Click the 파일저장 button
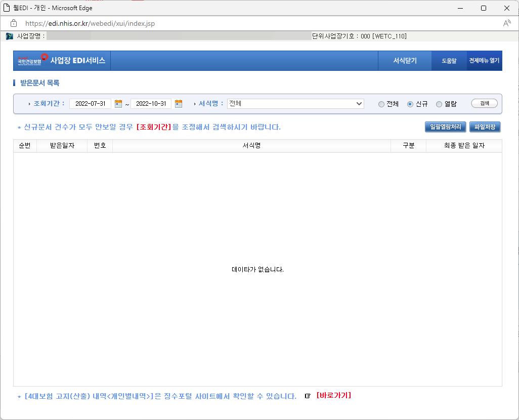 pyautogui.click(x=485, y=127)
